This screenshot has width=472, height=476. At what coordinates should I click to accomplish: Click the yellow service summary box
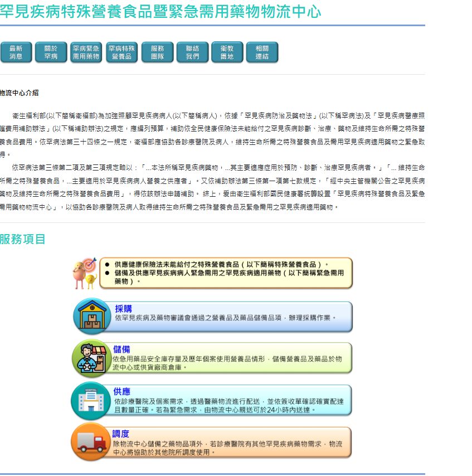point(226,273)
